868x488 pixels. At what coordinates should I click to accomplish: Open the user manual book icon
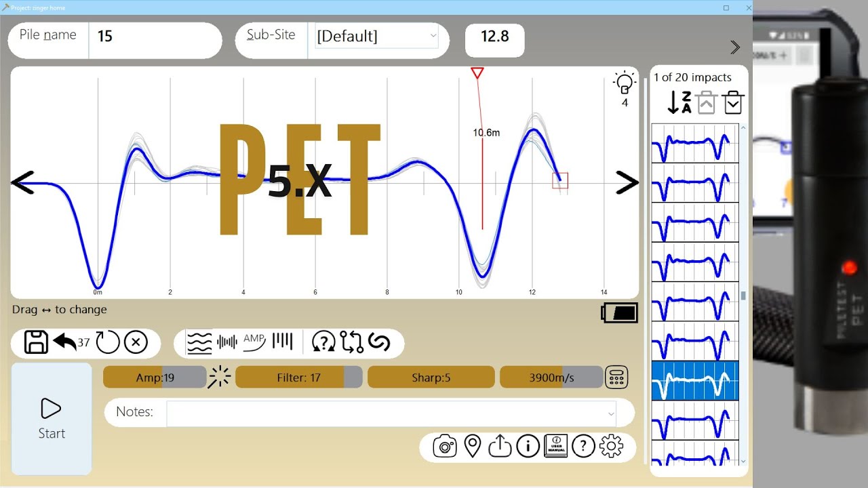pyautogui.click(x=555, y=446)
